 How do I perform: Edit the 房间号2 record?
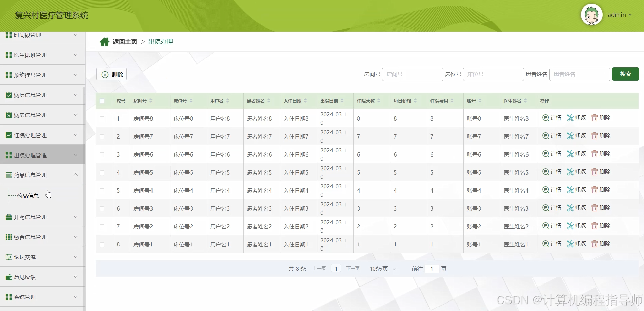tap(576, 226)
